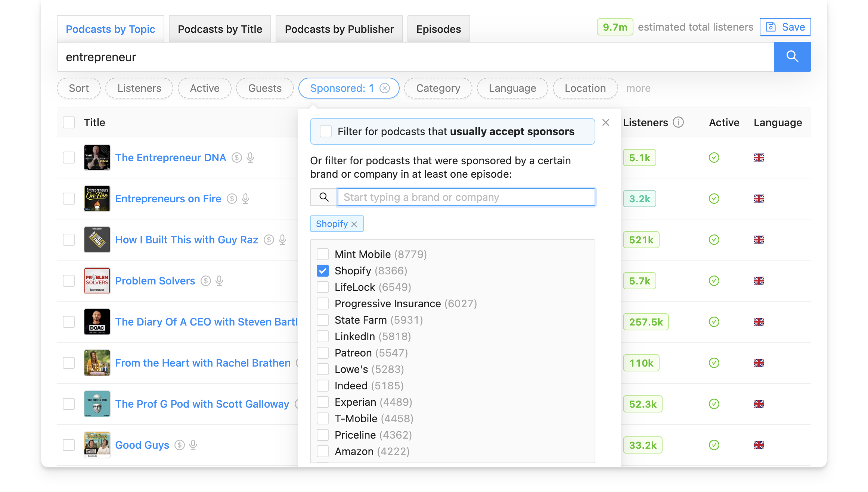The image size is (868, 492).
Task: Click the UK flag in Problem Solvers row
Action: pos(759,281)
